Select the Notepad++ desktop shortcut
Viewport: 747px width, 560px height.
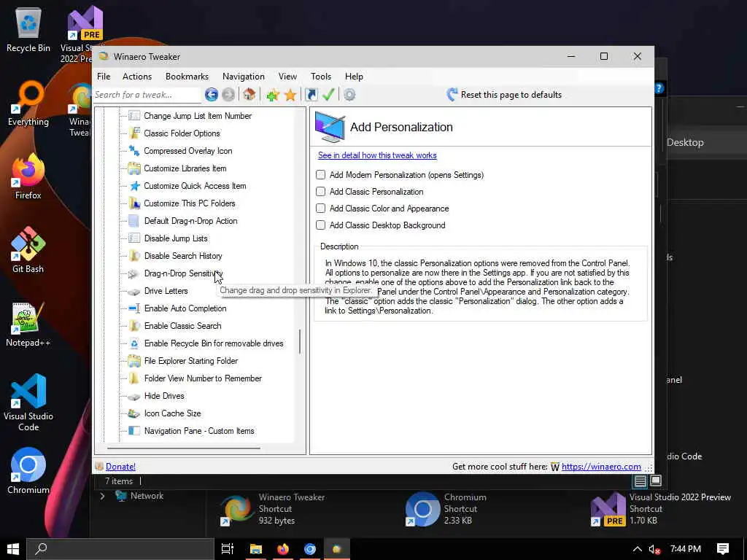tap(28, 324)
